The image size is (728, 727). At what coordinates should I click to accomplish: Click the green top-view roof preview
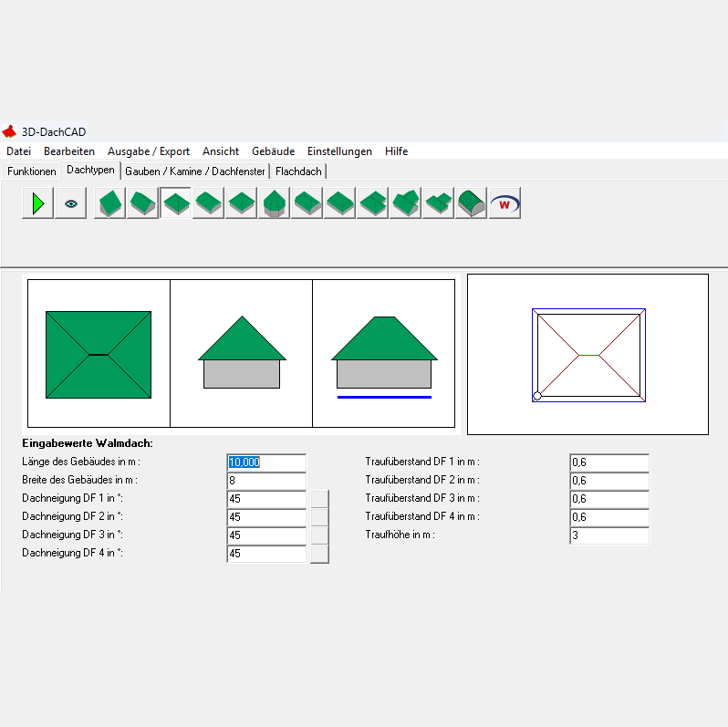(x=99, y=354)
